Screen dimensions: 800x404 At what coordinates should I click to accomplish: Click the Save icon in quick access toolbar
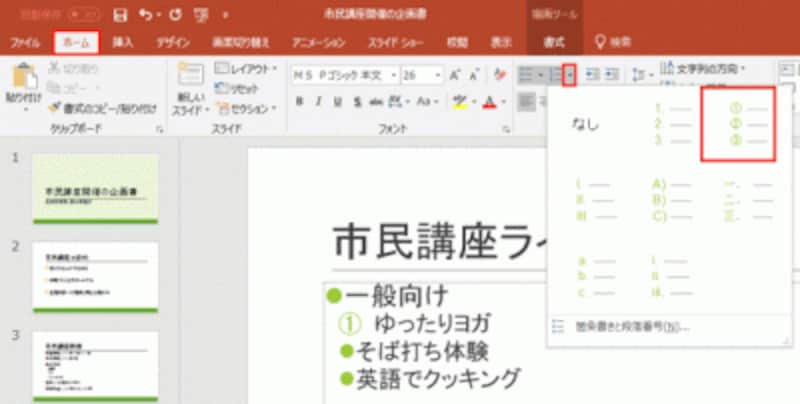point(120,15)
